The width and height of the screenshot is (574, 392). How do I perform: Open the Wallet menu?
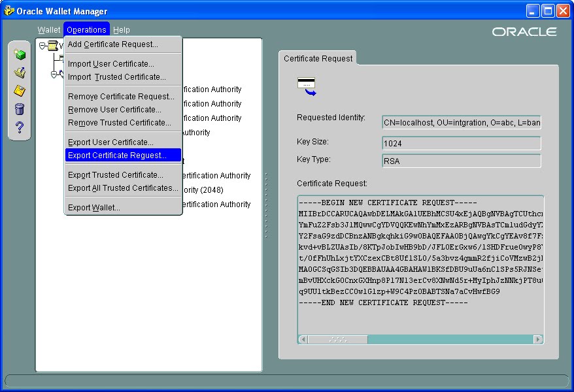pyautogui.click(x=48, y=29)
